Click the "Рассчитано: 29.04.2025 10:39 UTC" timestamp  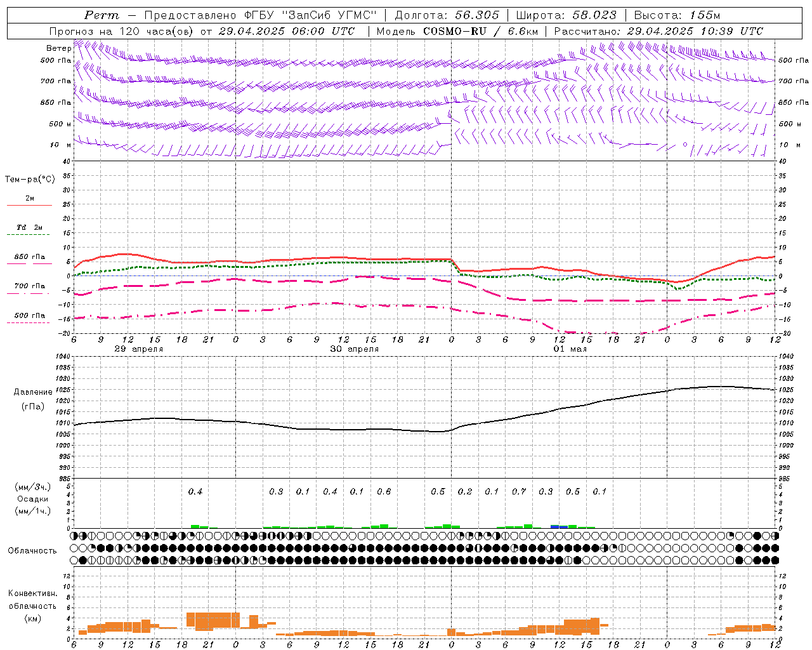click(658, 31)
